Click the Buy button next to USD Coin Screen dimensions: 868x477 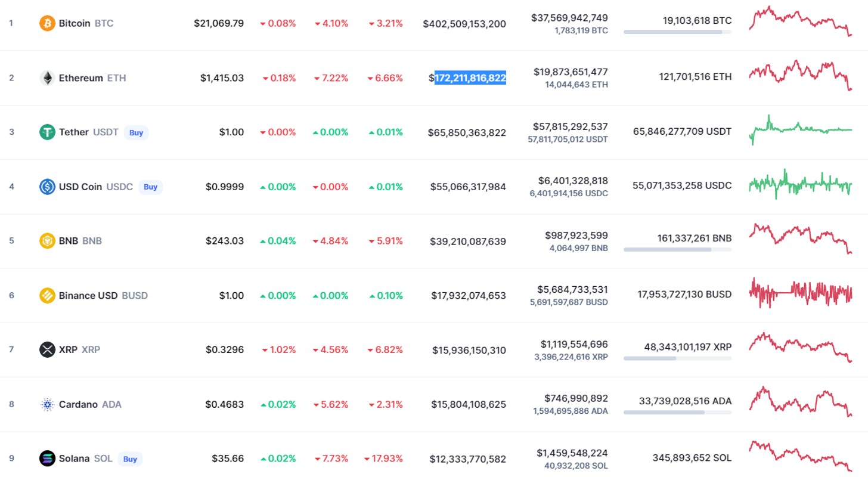[x=151, y=187]
